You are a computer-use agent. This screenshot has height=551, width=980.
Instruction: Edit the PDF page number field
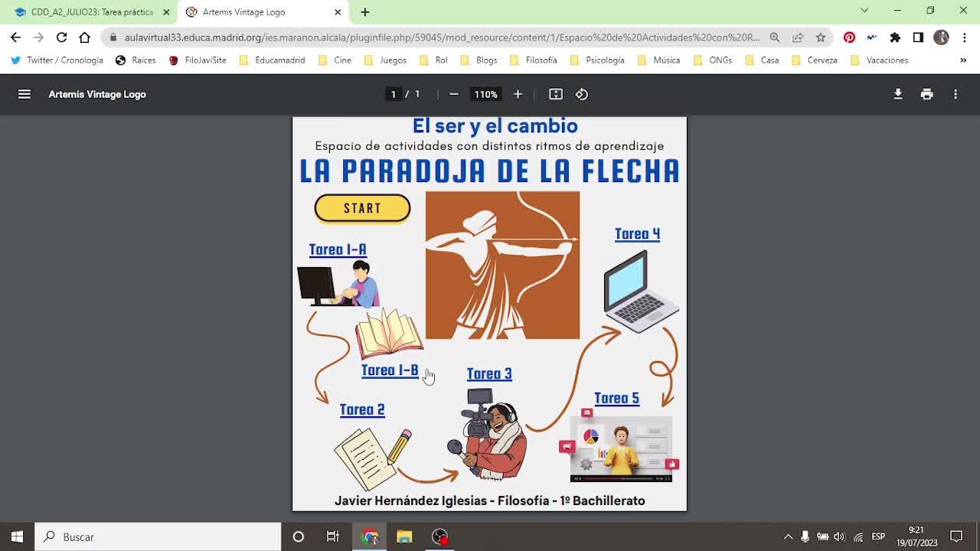394,94
